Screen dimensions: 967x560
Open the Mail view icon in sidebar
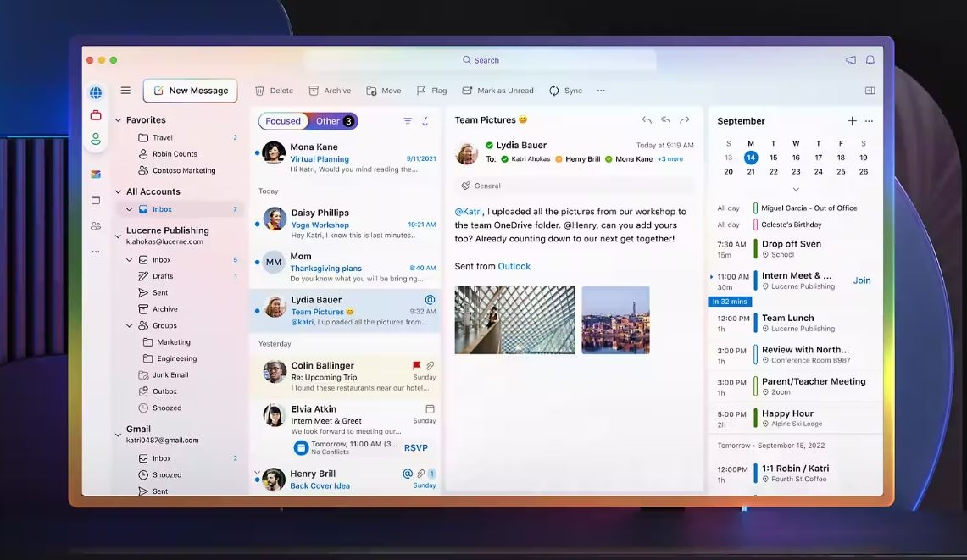[96, 175]
